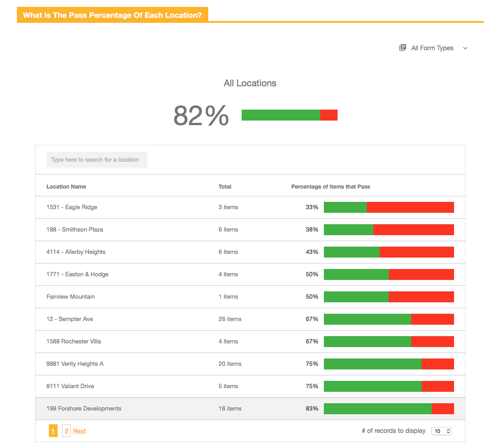Screen dimensions: 497x448
Task: Click the 26 items total for Sempter Ave
Action: (x=230, y=319)
